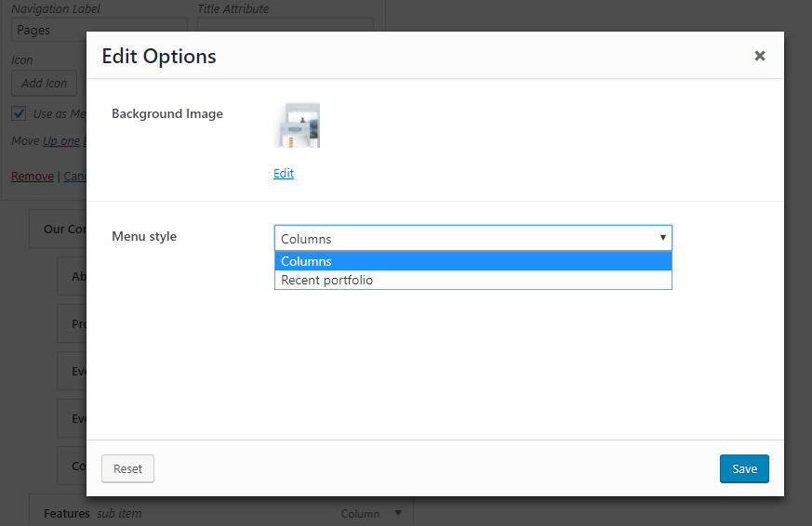
Task: Toggle the 'Use as Me…' checkbox
Action: pyautogui.click(x=19, y=113)
